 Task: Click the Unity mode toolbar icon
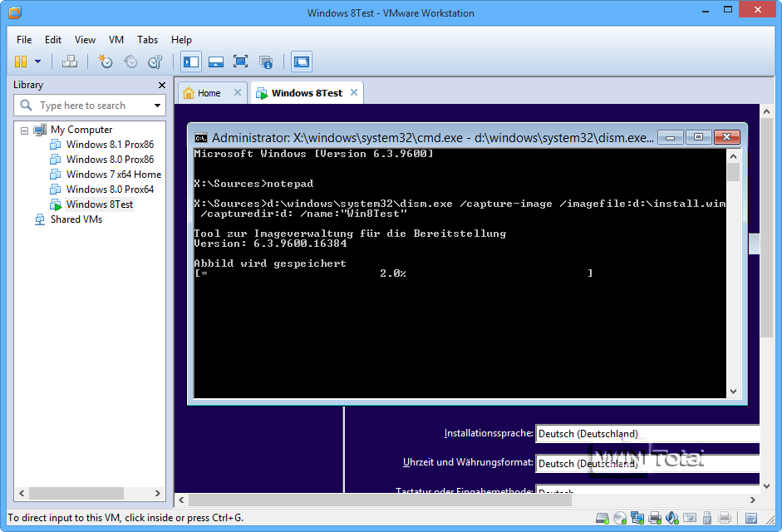(266, 62)
